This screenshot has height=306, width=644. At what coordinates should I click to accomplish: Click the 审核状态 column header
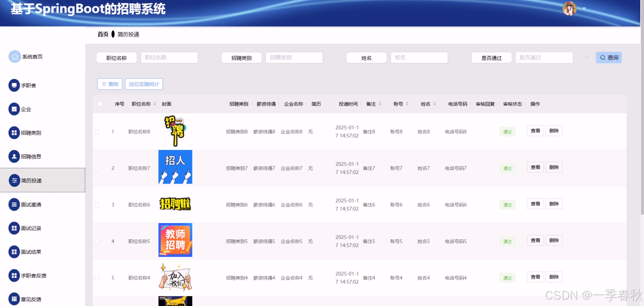512,104
